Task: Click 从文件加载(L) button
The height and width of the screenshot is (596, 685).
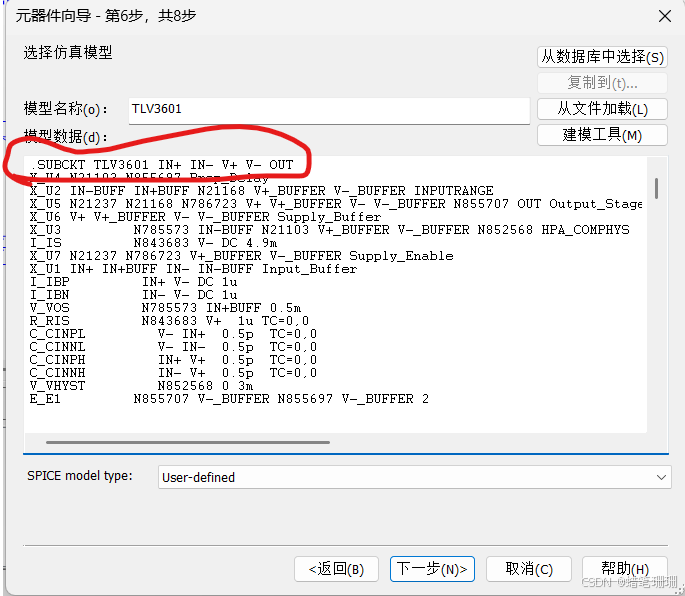Action: tap(602, 109)
